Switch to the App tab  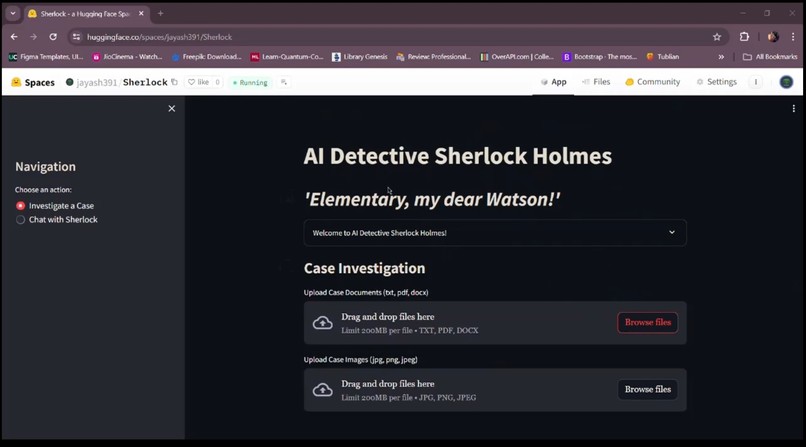(x=554, y=82)
